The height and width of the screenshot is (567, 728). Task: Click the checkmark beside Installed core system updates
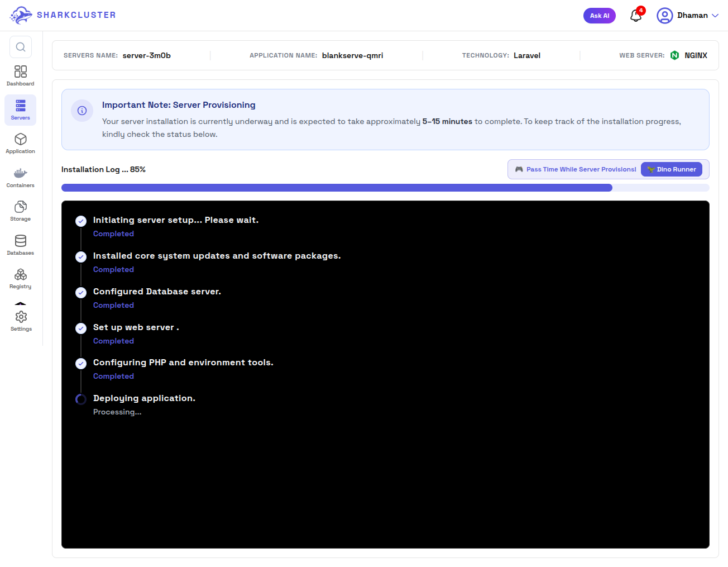[81, 256]
